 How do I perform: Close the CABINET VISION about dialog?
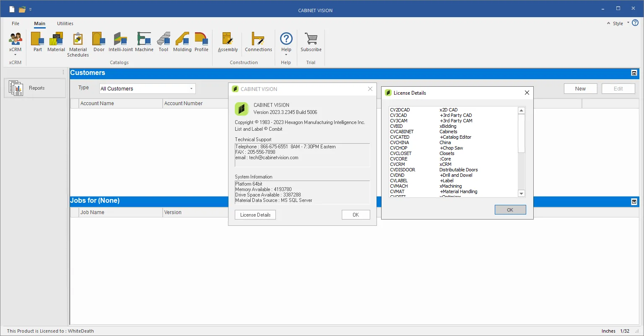(x=370, y=89)
